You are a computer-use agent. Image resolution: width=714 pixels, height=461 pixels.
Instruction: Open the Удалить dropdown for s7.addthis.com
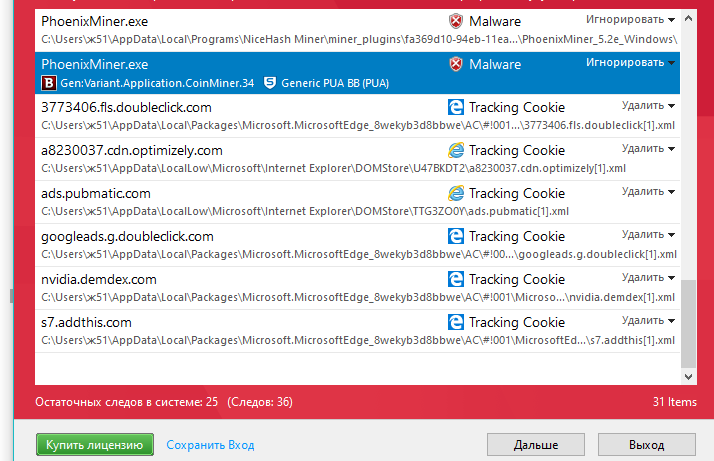pyautogui.click(x=648, y=321)
